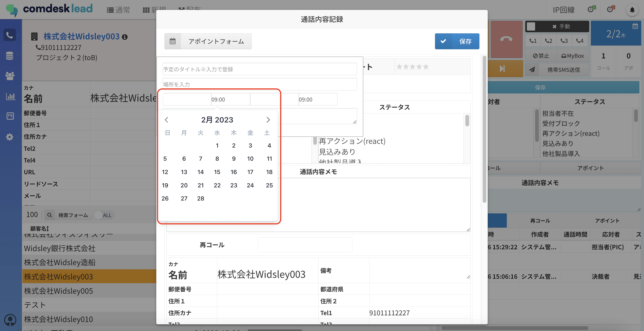Open the database stack icon in sidebar
The height and width of the screenshot is (331, 644).
pyautogui.click(x=9, y=55)
